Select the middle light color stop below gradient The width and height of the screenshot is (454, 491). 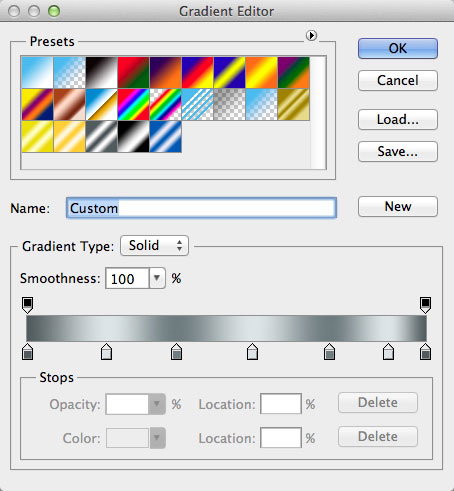click(x=252, y=352)
